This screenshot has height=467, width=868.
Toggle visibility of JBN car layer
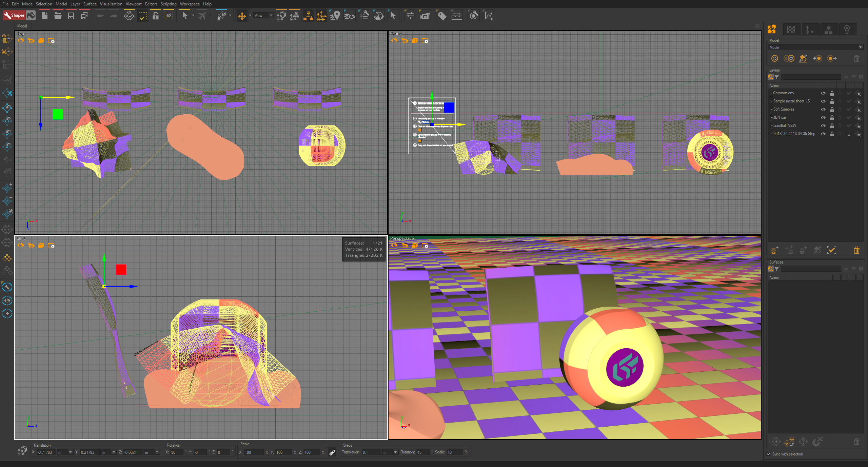[823, 117]
